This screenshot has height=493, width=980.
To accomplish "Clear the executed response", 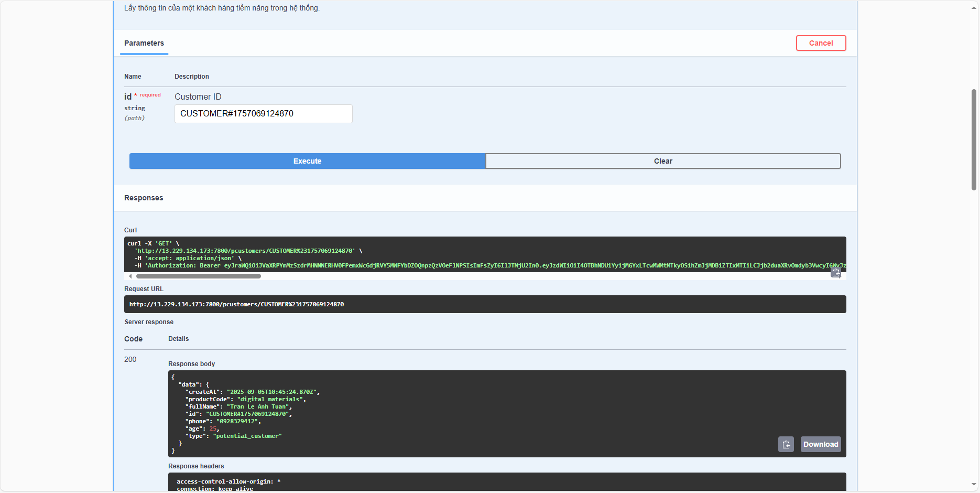I will click(663, 161).
